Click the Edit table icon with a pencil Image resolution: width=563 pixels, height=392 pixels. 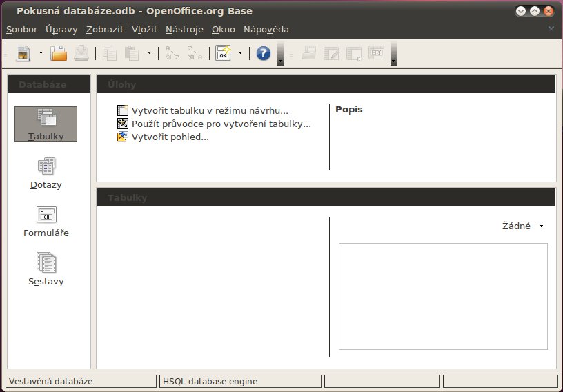pos(331,54)
